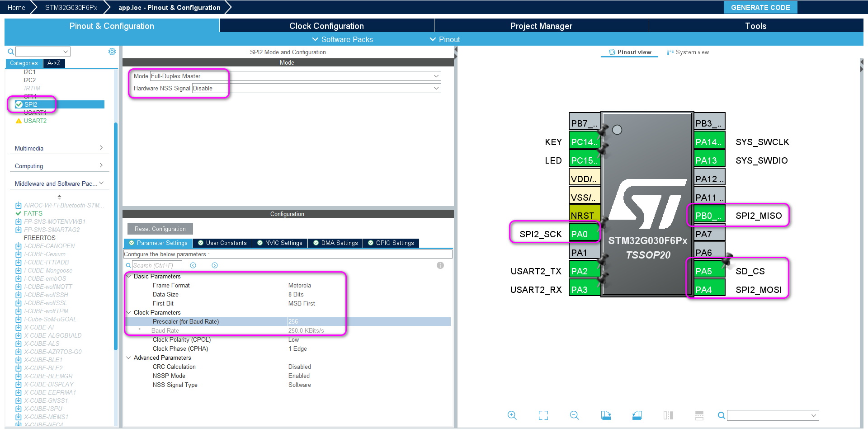Screen dimensions: 868x433
Task: Click the horizontal split view icon
Action: (x=699, y=415)
